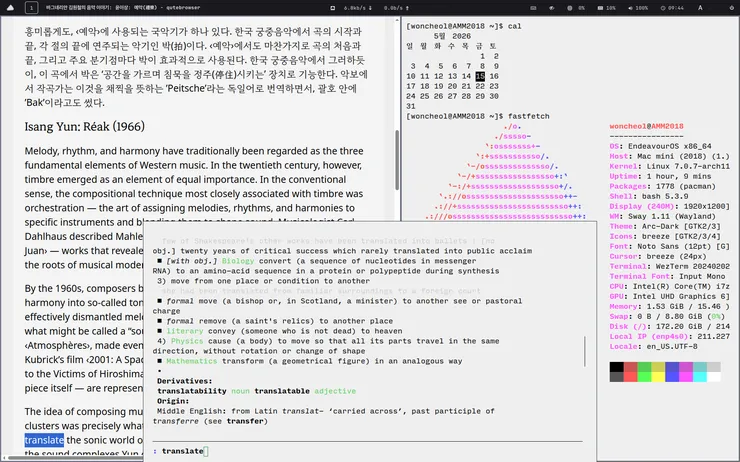Click the 6.8kb/s download speed indicator

[x=358, y=8]
